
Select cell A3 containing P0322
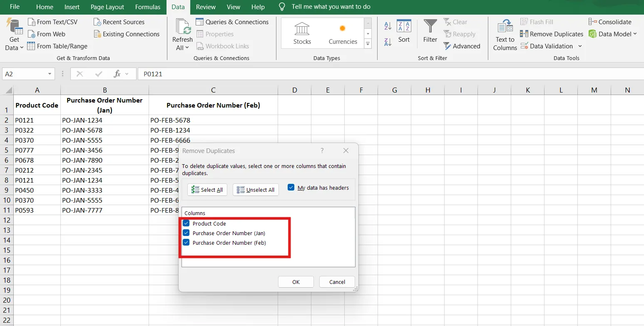(x=37, y=130)
